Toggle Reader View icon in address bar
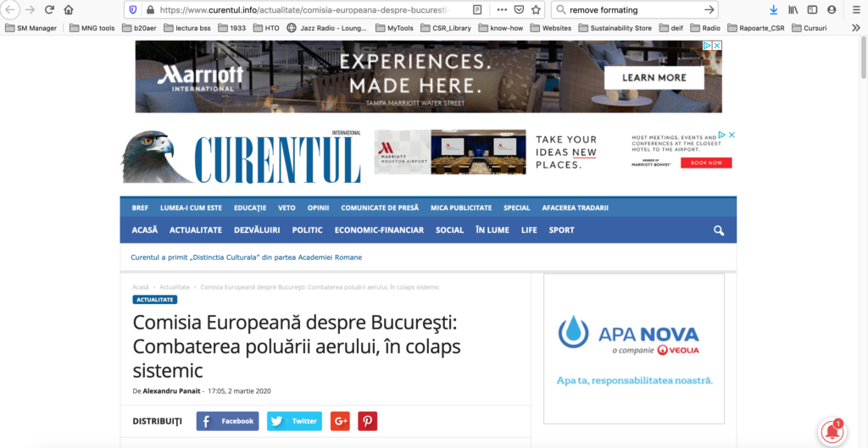 point(477,9)
